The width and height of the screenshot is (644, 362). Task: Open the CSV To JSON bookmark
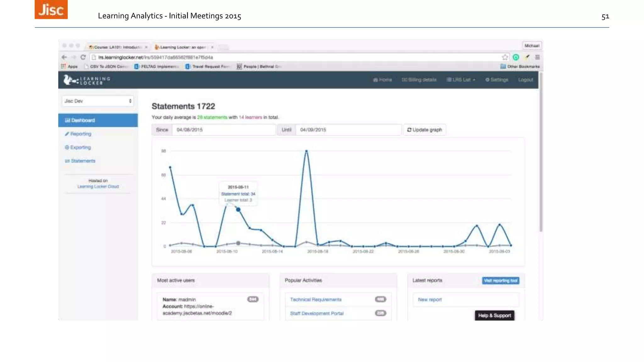[106, 66]
